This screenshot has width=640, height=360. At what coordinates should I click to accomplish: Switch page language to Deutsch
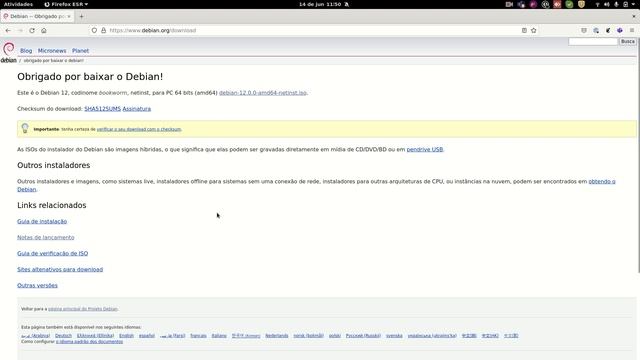(x=63, y=336)
